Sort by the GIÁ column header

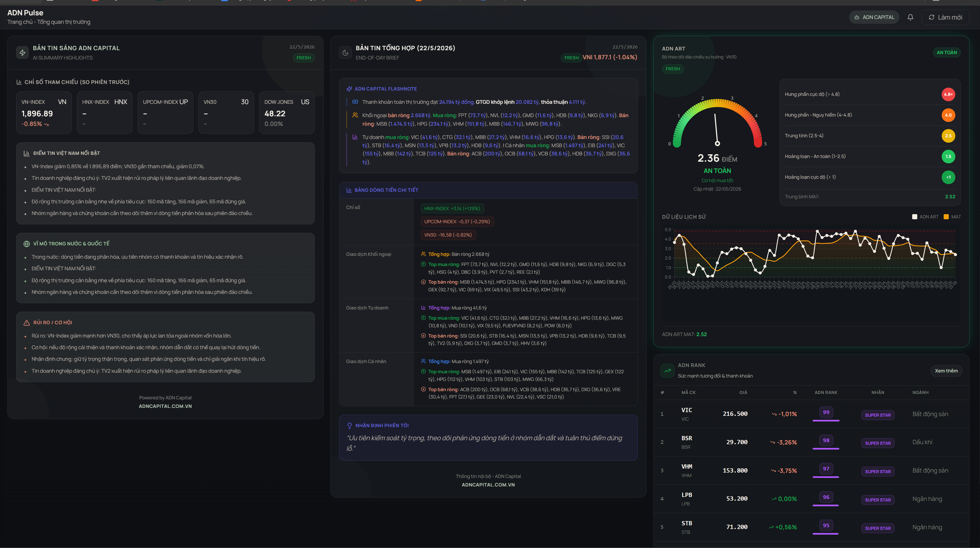pos(743,393)
